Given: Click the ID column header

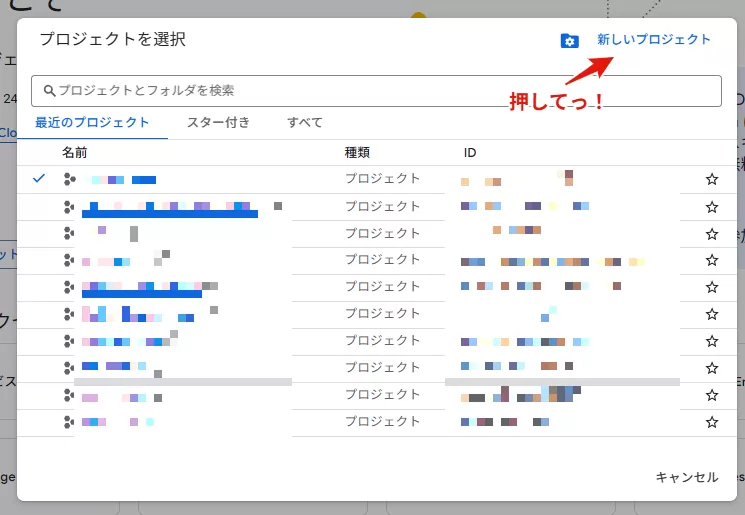Looking at the screenshot, I should pos(470,153).
